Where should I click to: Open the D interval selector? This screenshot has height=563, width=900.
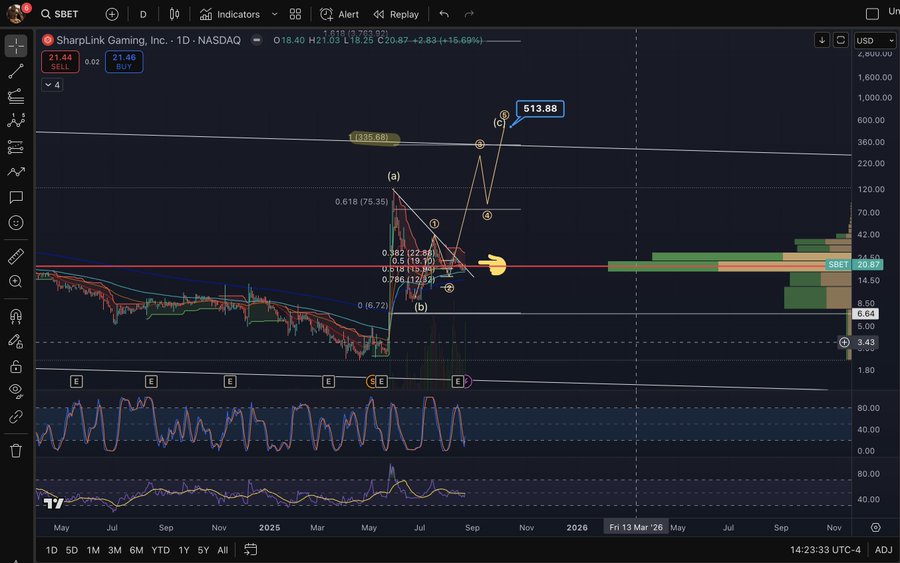pyautogui.click(x=143, y=14)
